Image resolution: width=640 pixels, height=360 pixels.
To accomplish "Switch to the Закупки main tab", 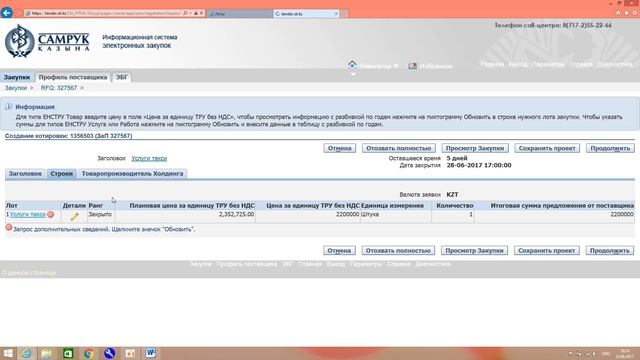I will [17, 77].
